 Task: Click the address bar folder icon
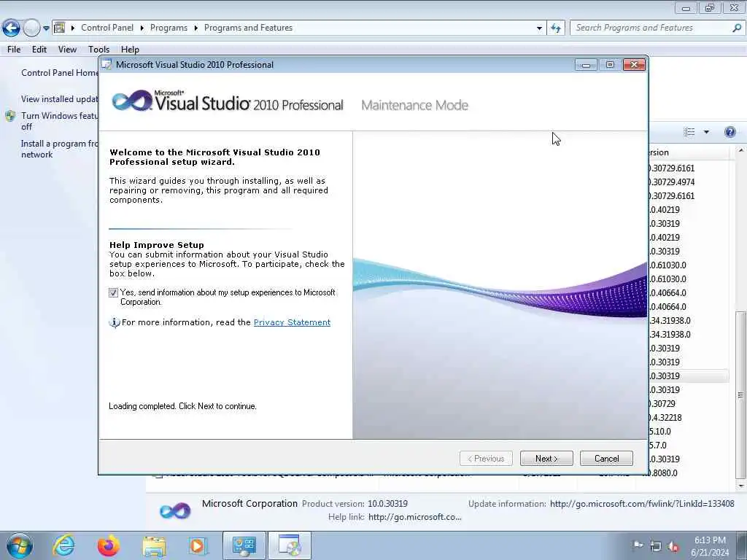tap(60, 28)
